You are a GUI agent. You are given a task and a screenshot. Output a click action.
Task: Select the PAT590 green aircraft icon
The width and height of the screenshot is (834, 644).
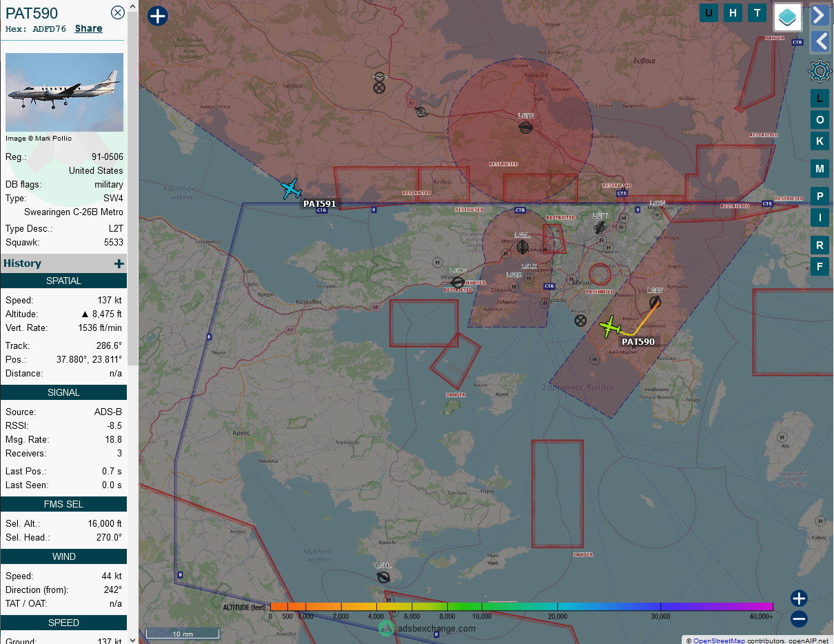(609, 327)
